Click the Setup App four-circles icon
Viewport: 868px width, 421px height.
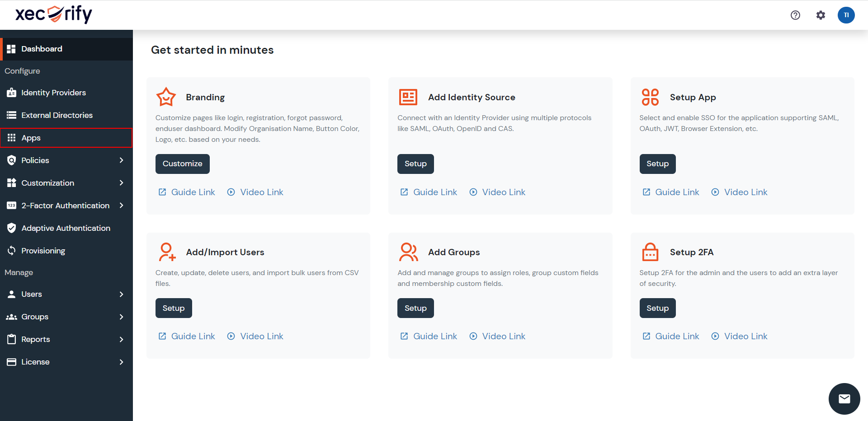point(650,97)
